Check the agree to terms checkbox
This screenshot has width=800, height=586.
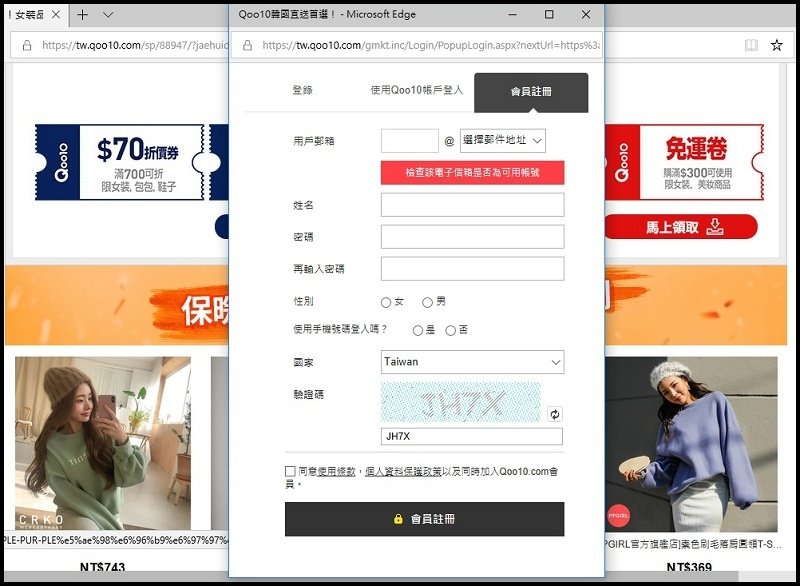[290, 471]
